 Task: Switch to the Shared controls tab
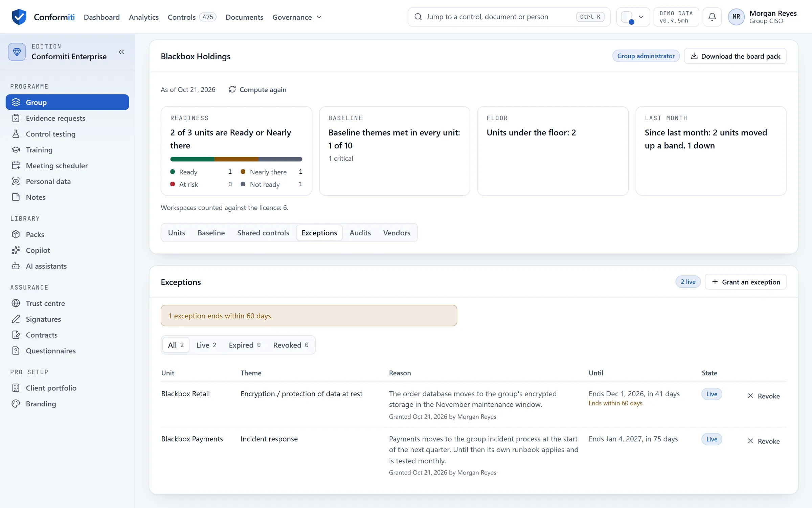pyautogui.click(x=263, y=233)
